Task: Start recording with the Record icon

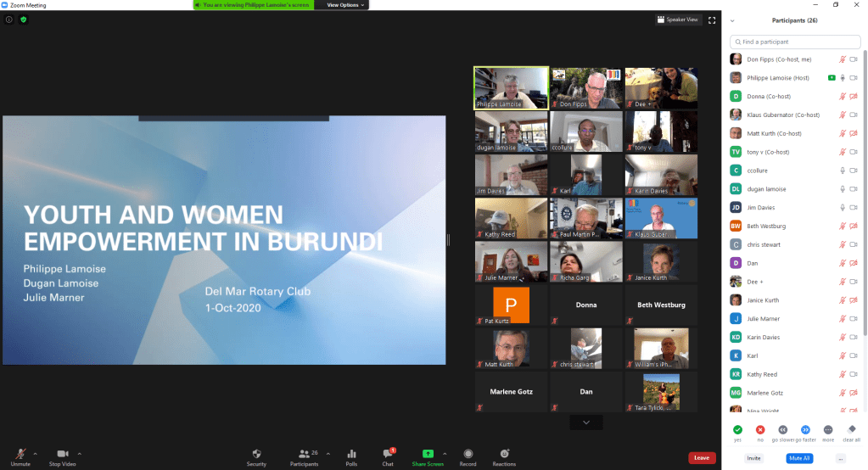Action: pyautogui.click(x=468, y=454)
